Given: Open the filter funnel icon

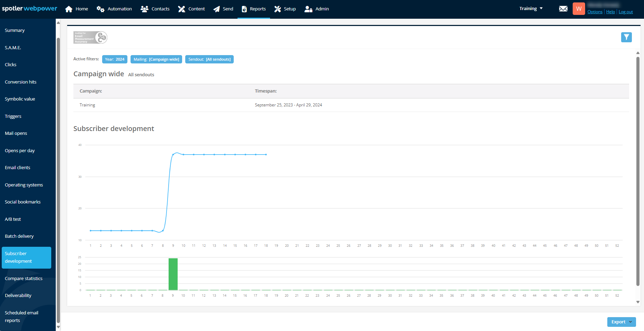Looking at the screenshot, I should pyautogui.click(x=626, y=37).
